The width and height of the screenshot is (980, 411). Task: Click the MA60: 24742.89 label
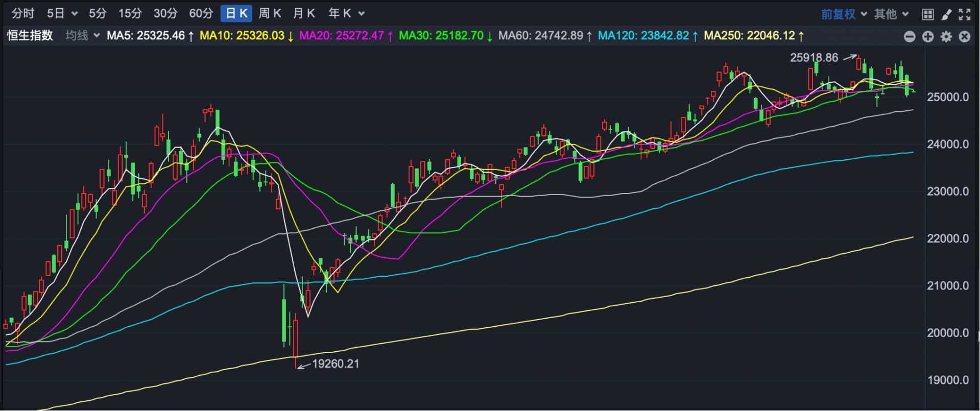pos(545,36)
